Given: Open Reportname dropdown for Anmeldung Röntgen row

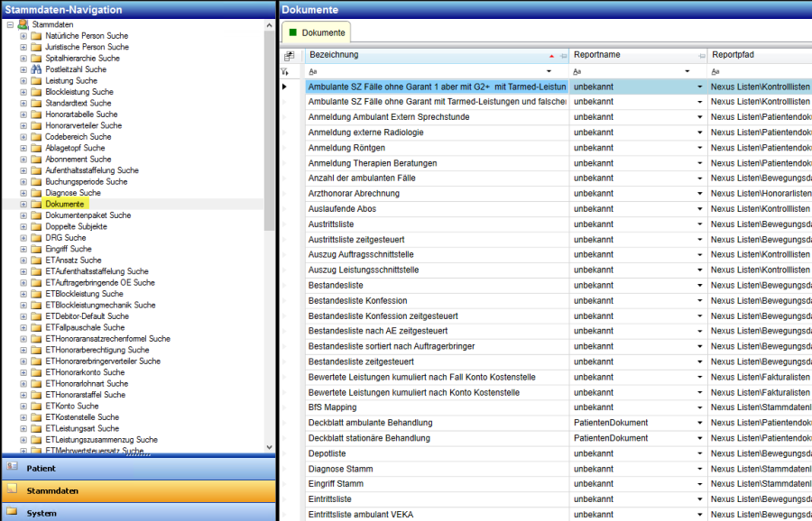Looking at the screenshot, I should pos(698,148).
